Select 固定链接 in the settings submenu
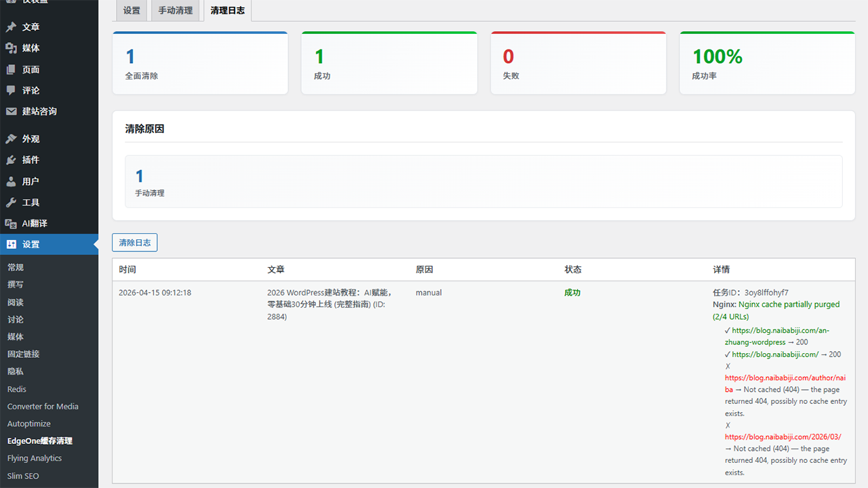The height and width of the screenshot is (488, 868). point(23,354)
